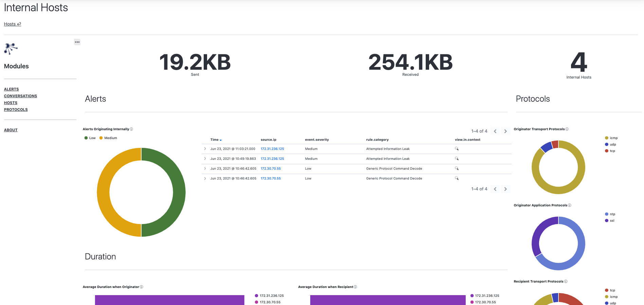Click info icon beside Average Duration when Recipient
The height and width of the screenshot is (305, 644).
click(355, 287)
